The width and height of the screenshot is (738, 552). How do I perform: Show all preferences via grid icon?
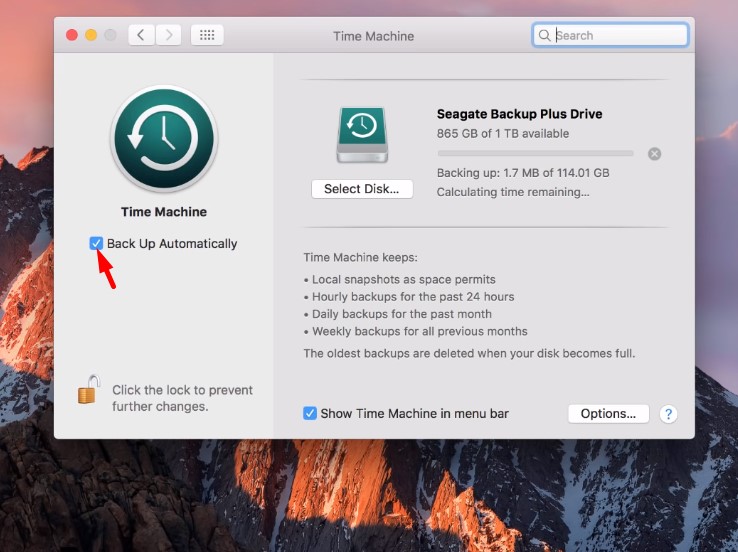click(207, 35)
